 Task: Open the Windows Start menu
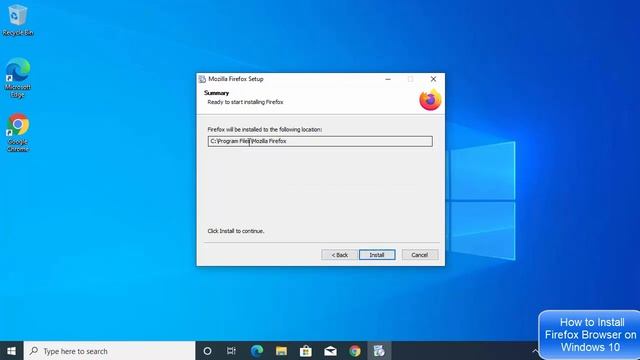11,351
